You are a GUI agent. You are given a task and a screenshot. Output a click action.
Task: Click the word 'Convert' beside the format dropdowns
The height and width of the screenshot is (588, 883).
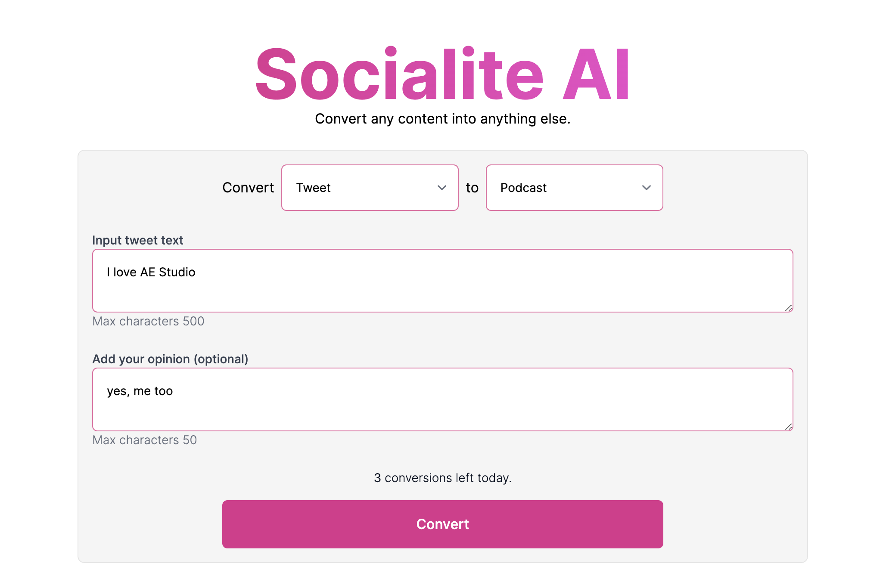point(248,188)
